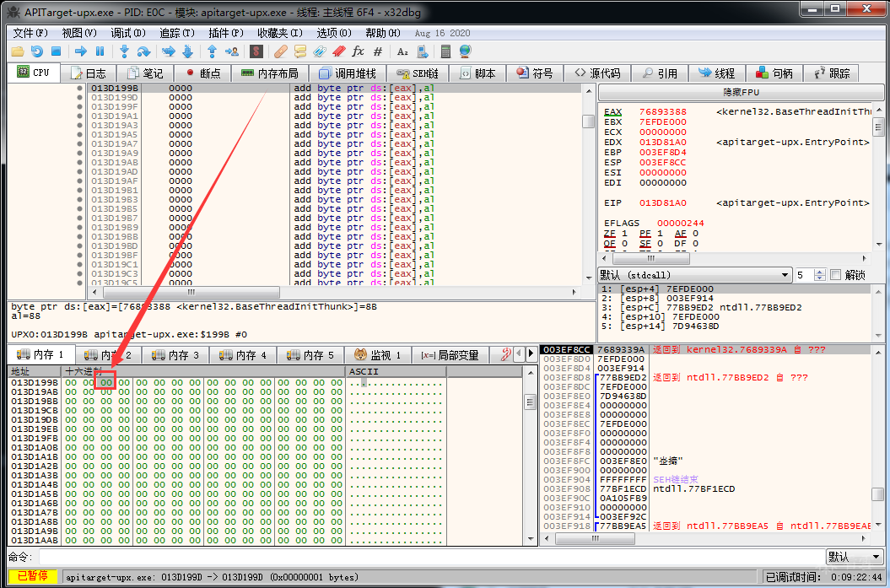The image size is (890, 588).
Task: Click the calculator icon in toolbar
Action: click(x=445, y=51)
